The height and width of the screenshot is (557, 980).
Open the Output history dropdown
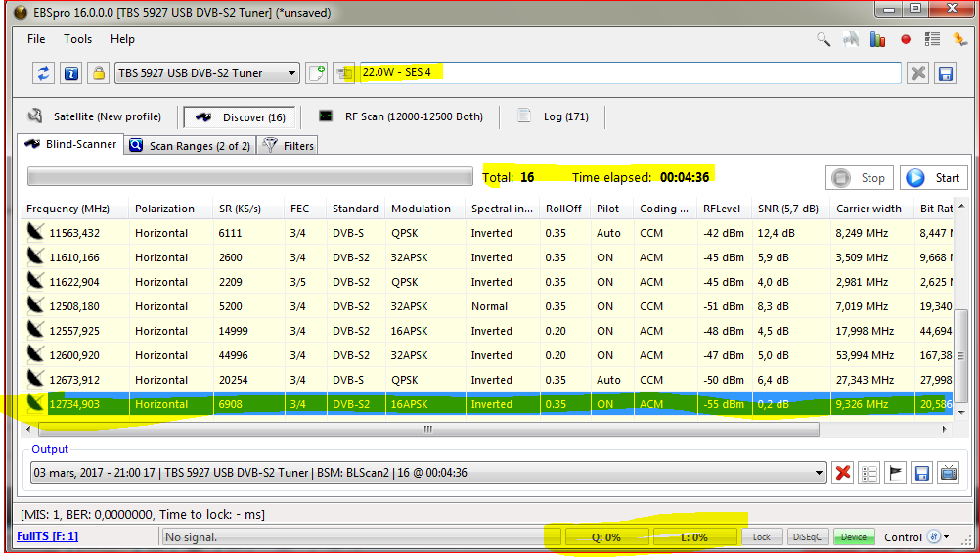coord(819,474)
